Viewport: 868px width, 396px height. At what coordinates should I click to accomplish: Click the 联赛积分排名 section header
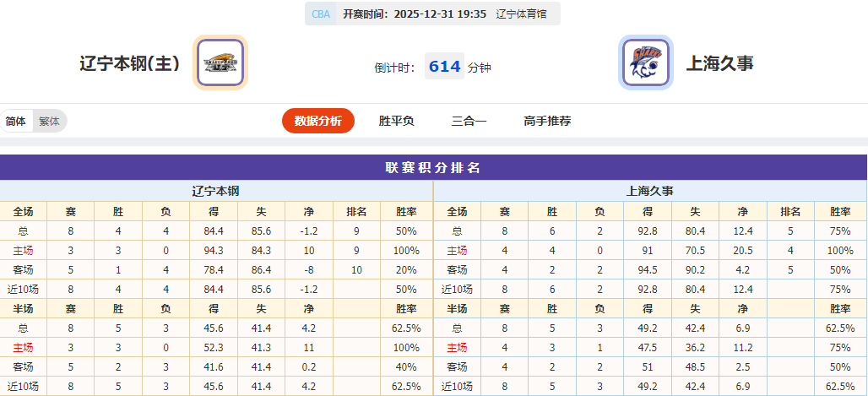pyautogui.click(x=433, y=167)
